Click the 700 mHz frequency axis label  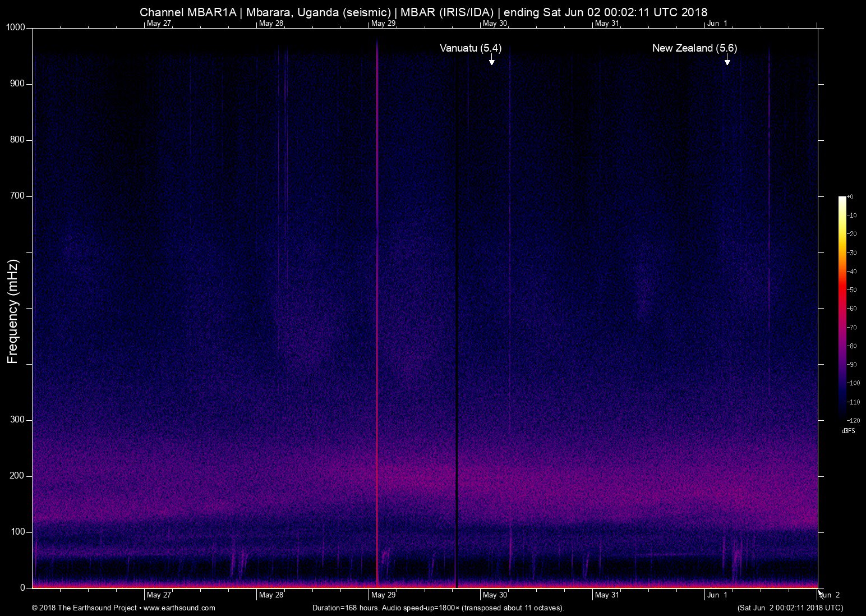17,196
